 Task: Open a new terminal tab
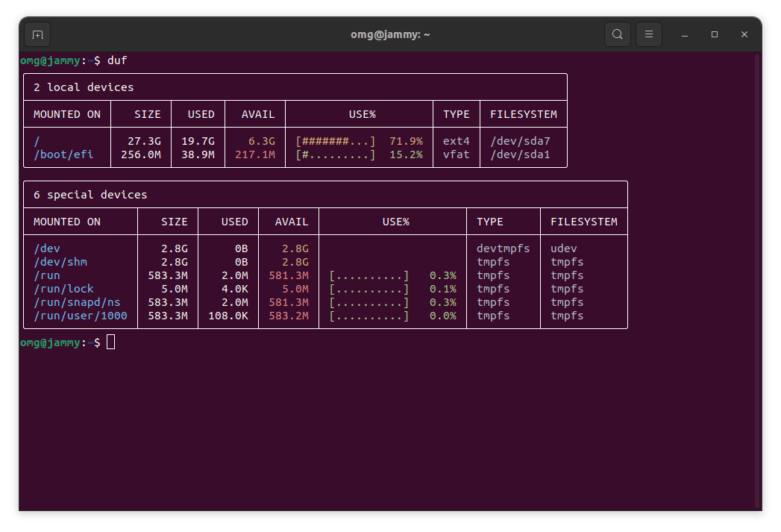(37, 34)
